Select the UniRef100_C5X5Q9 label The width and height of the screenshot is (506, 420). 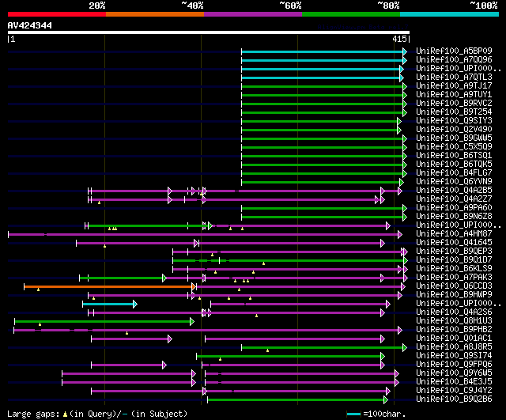454,147
